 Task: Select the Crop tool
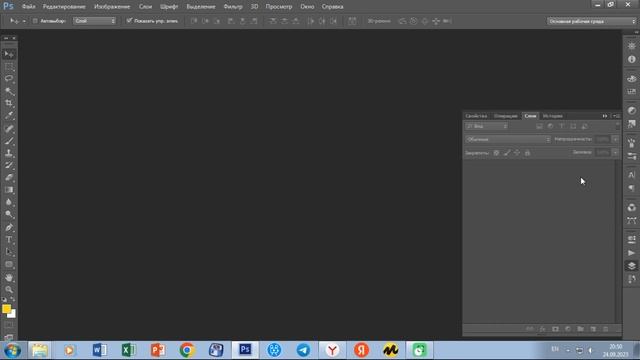point(9,103)
